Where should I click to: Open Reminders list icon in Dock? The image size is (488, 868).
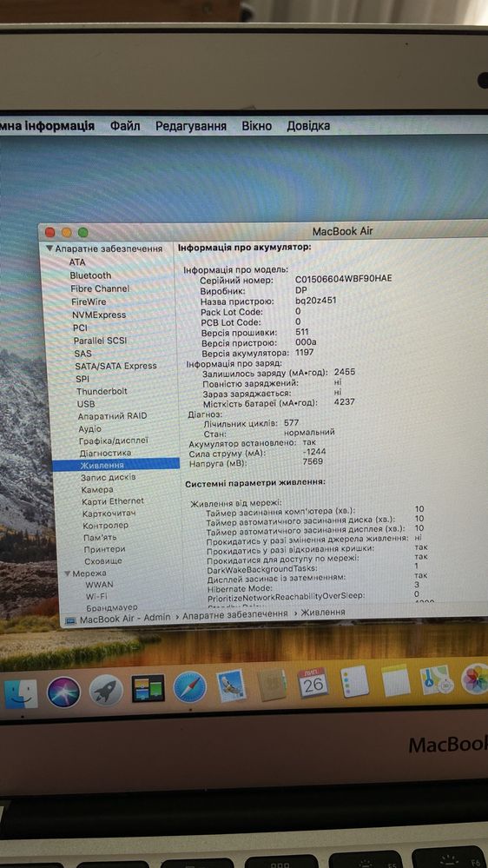pos(354,681)
